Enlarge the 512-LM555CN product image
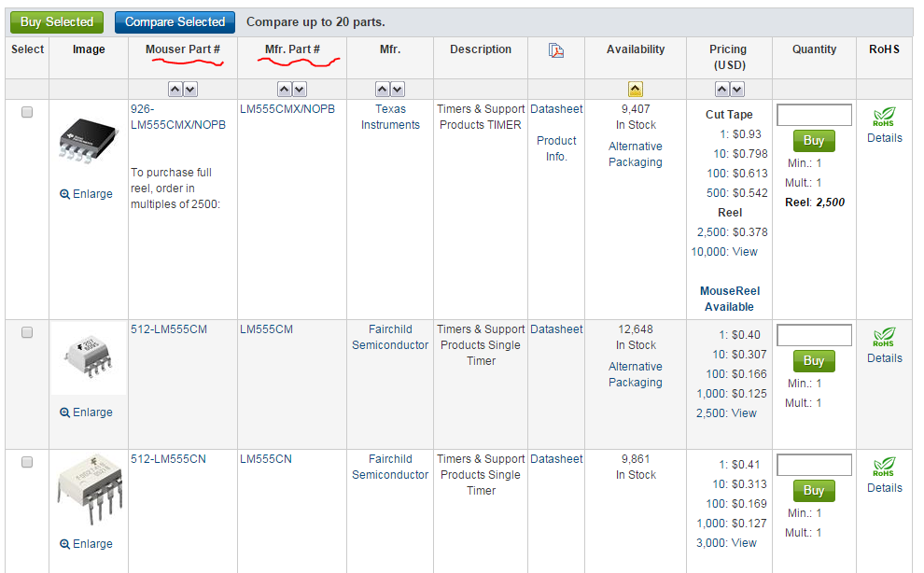This screenshot has width=924, height=573. (x=87, y=544)
